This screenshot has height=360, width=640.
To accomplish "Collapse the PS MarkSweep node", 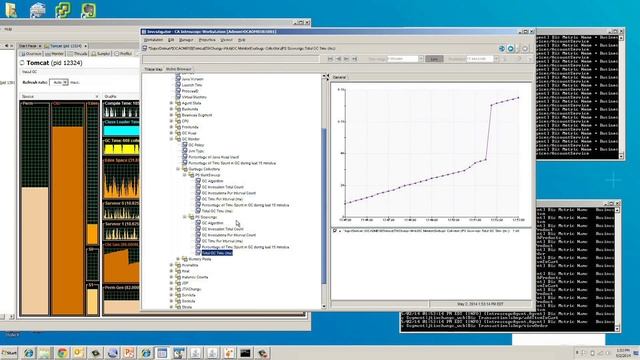I will pyautogui.click(x=184, y=175).
